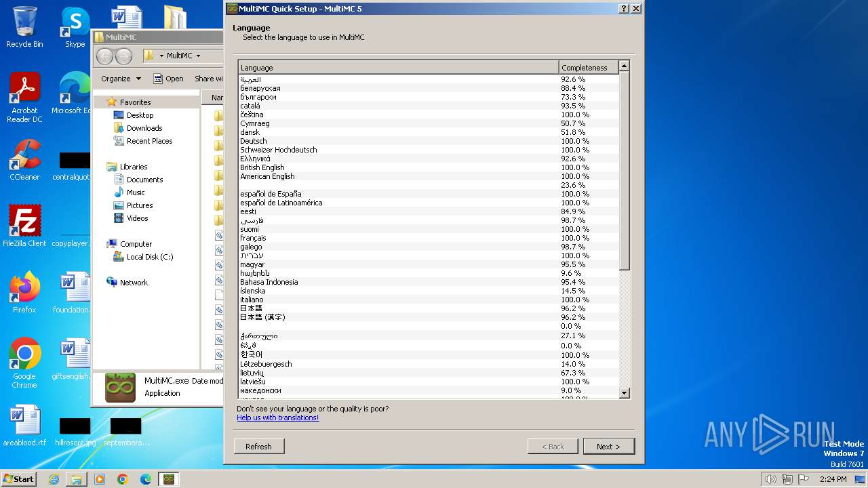Select suomi in language list
This screenshot has width=868, height=488.
pos(429,229)
